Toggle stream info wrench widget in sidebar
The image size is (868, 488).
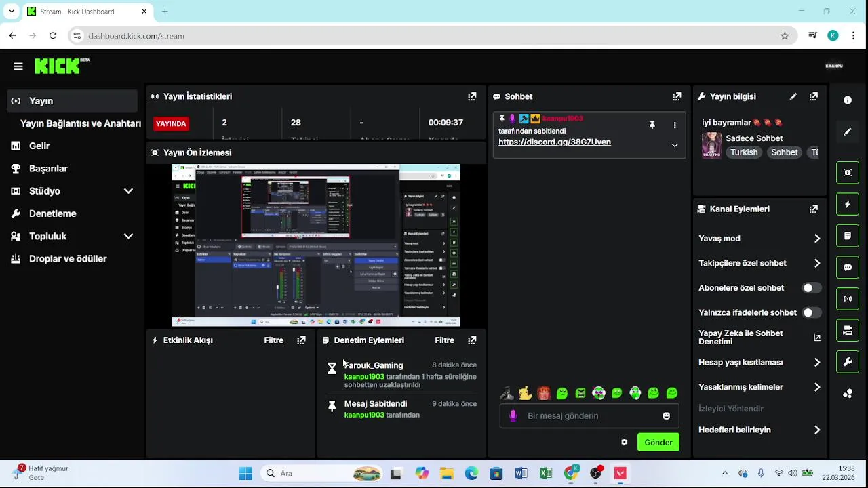point(848,362)
